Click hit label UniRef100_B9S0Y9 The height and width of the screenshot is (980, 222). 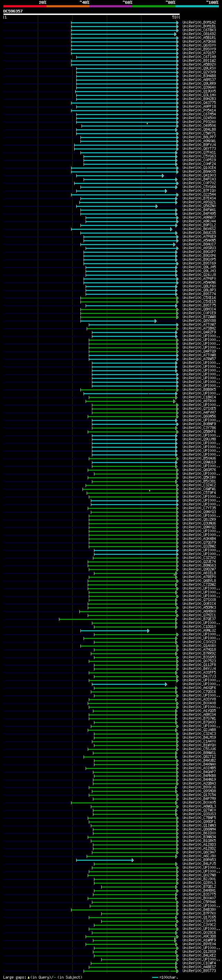[x=199, y=49]
